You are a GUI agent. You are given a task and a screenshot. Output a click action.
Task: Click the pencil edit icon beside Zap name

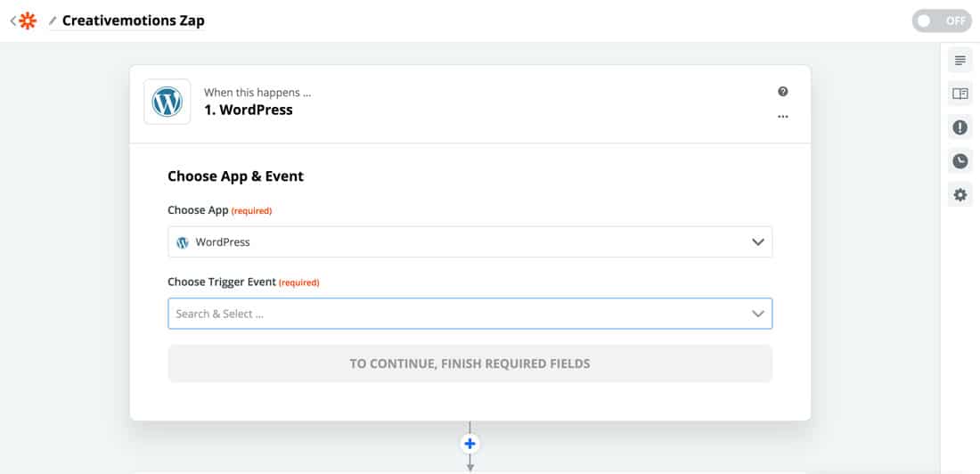click(x=53, y=21)
